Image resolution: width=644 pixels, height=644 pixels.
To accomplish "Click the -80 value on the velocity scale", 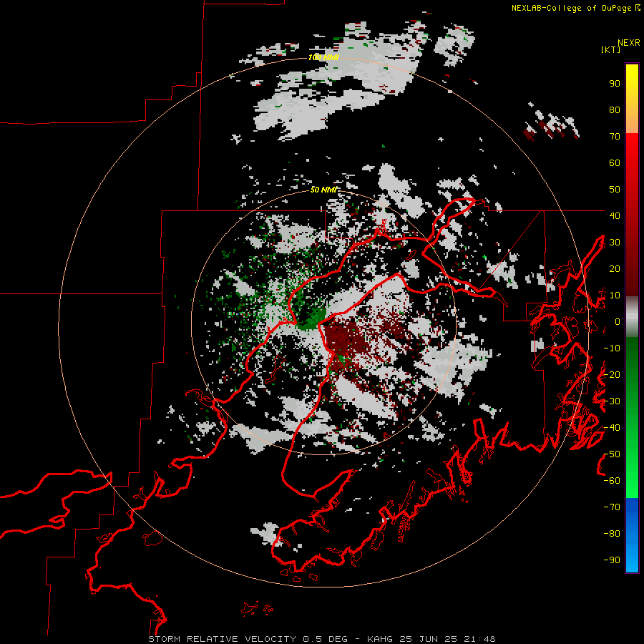I will pyautogui.click(x=612, y=534).
